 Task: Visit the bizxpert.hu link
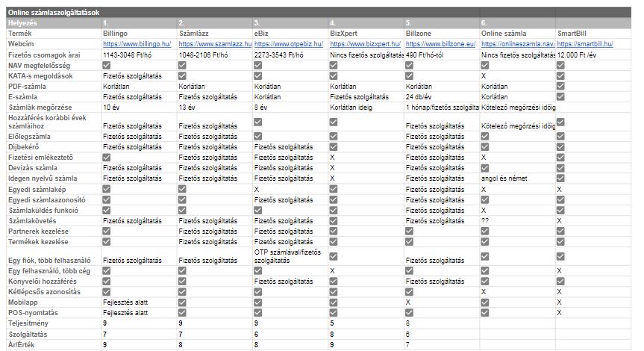[364, 45]
